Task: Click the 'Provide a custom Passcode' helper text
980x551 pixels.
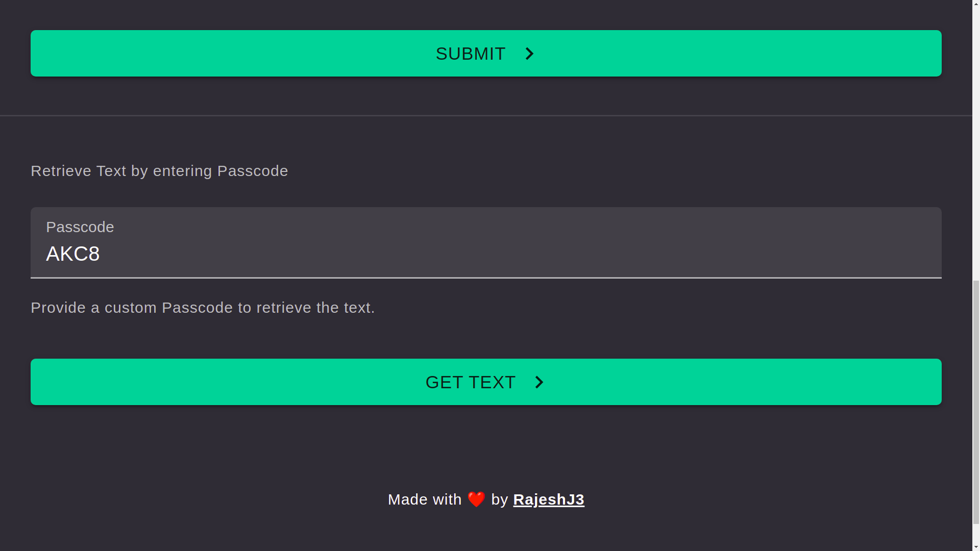Action: click(x=203, y=307)
